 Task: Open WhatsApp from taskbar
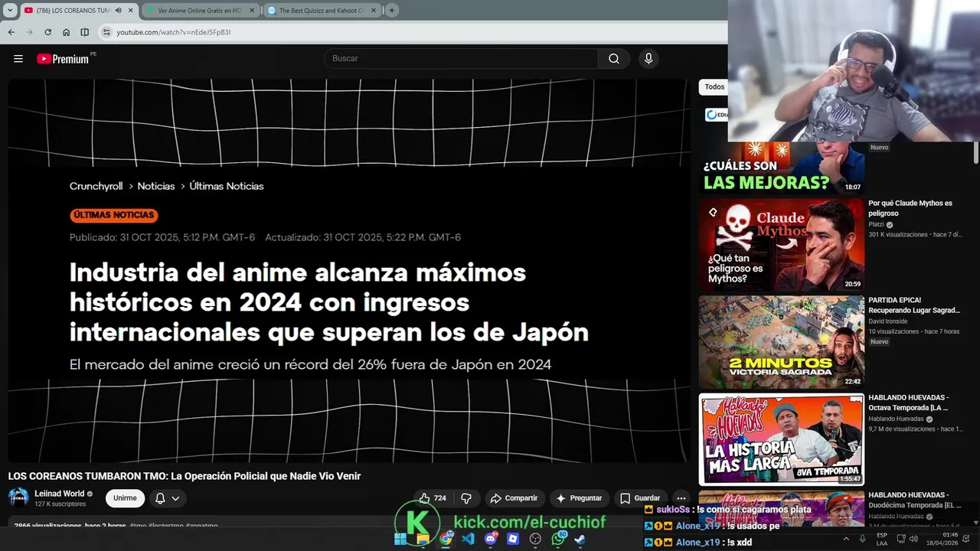coord(558,539)
